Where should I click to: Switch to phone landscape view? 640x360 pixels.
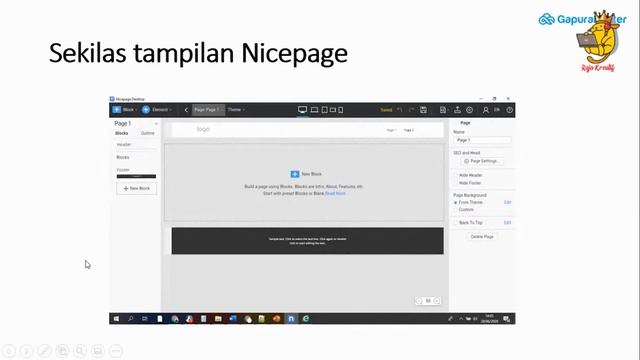pyautogui.click(x=333, y=110)
